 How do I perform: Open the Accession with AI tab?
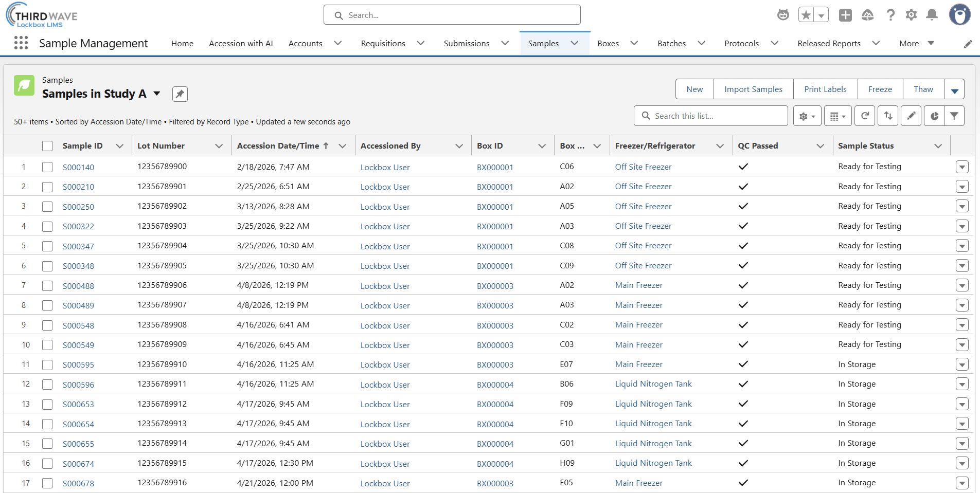tap(241, 44)
